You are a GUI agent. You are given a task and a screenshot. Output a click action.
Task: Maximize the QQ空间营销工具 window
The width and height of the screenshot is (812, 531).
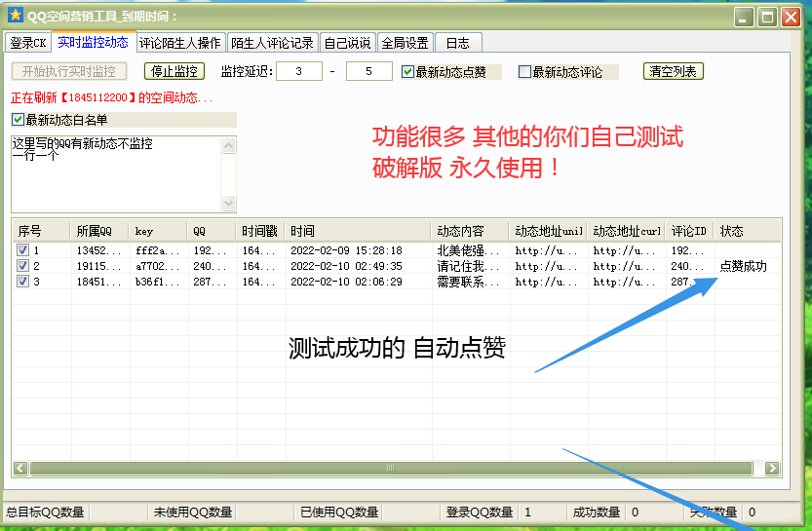coord(767,18)
